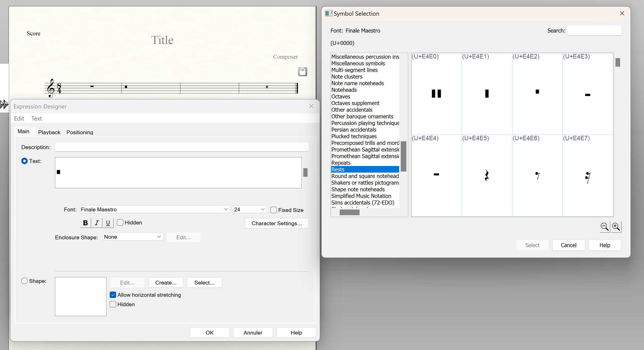
Task: Click Cancel in Symbol Selection
Action: coord(568,245)
